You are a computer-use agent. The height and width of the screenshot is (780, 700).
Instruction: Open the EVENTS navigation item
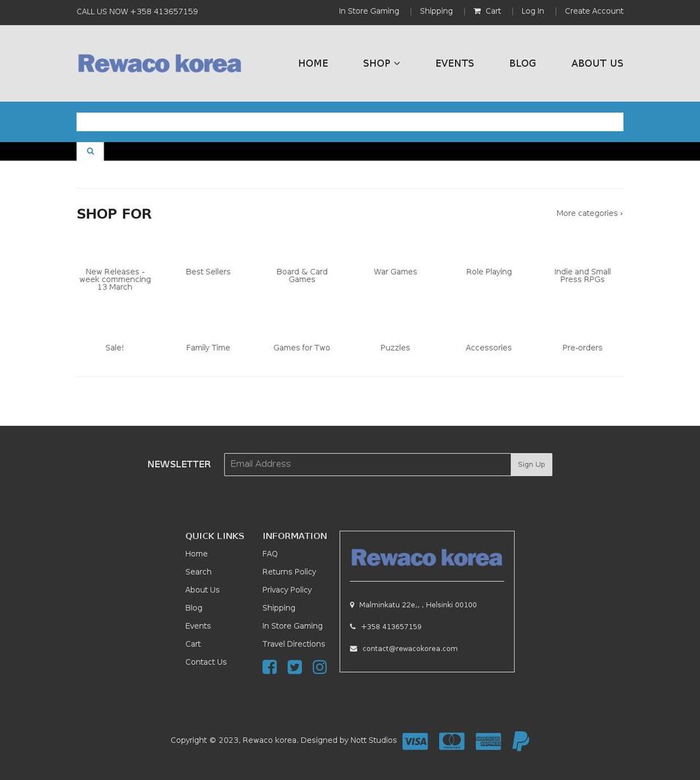[455, 63]
